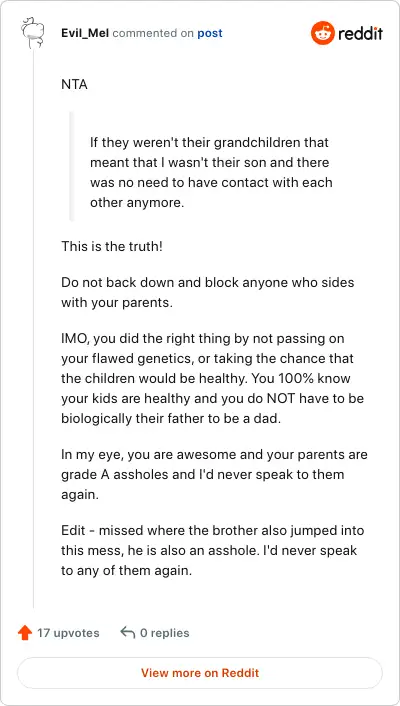400x706 pixels.
Task: Click the quoted grandchildren blockquote text
Action: pyautogui.click(x=211, y=172)
